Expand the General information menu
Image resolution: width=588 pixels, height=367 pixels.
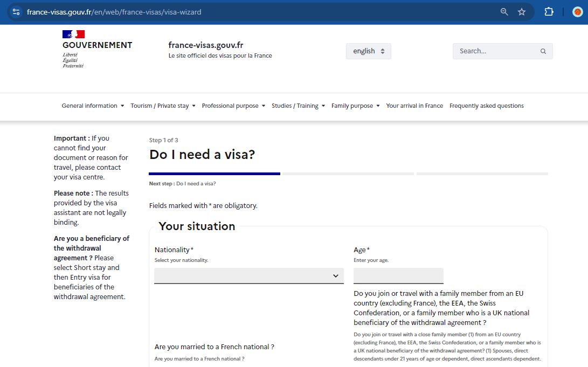(x=93, y=106)
